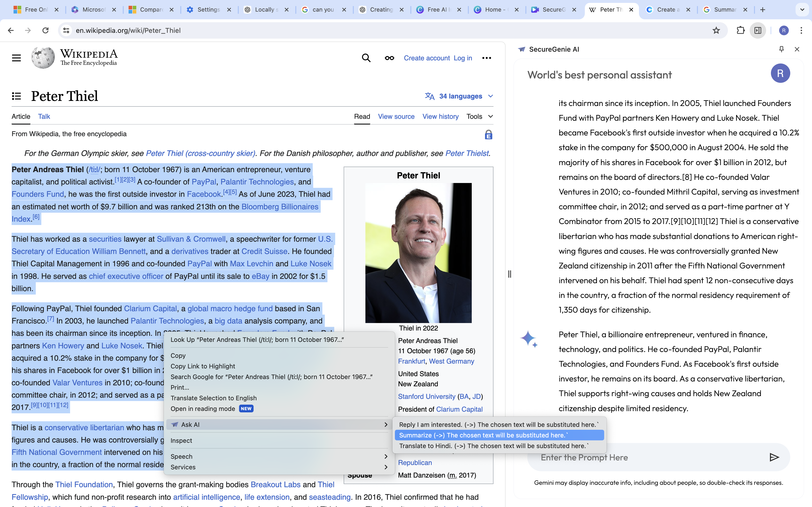This screenshot has width=812, height=507.
Task: Select Summarize option in Ask AI submenu
Action: [499, 435]
